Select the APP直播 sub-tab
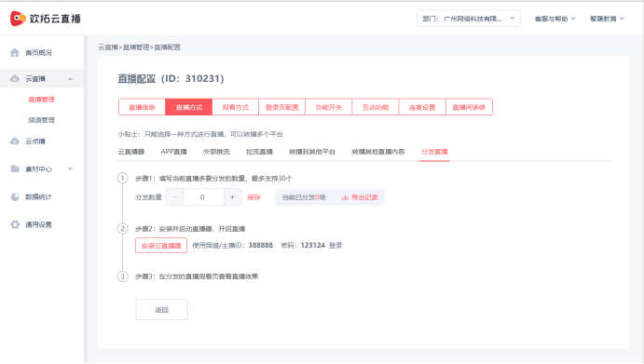Image resolution: width=644 pixels, height=364 pixels. (x=173, y=152)
